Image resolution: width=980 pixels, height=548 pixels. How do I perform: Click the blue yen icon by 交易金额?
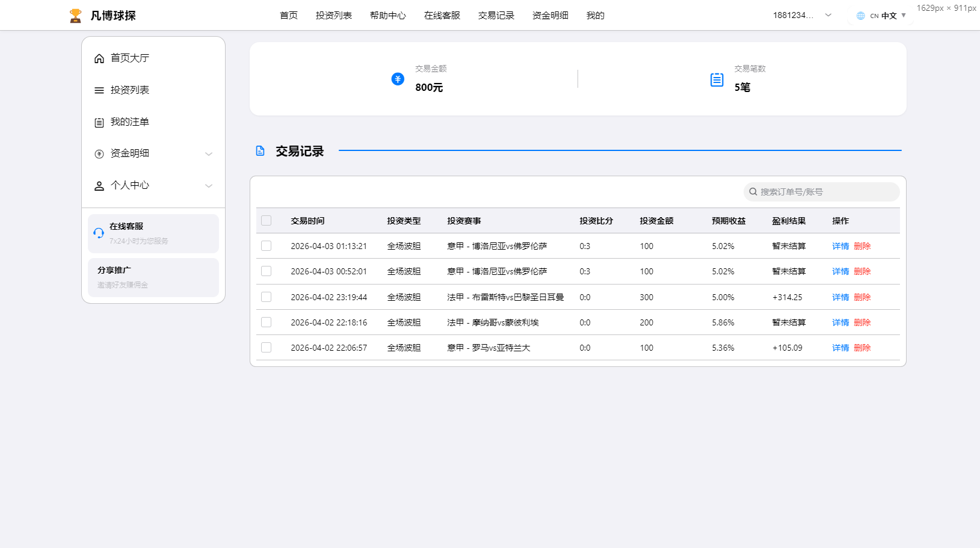(x=398, y=79)
